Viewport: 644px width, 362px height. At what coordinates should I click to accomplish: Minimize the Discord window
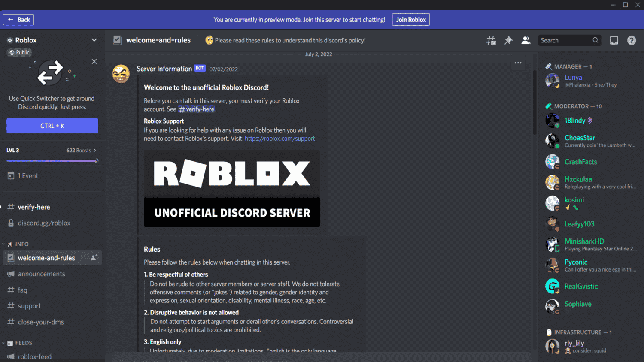(613, 5)
